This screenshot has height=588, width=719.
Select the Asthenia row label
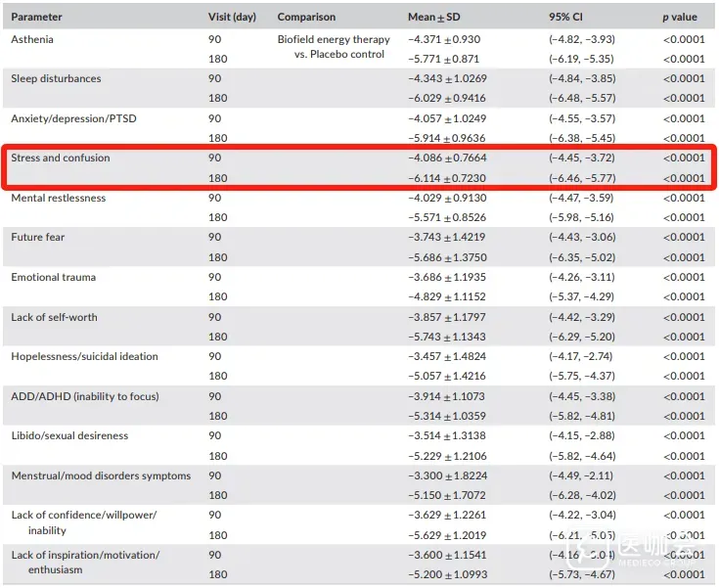point(32,39)
